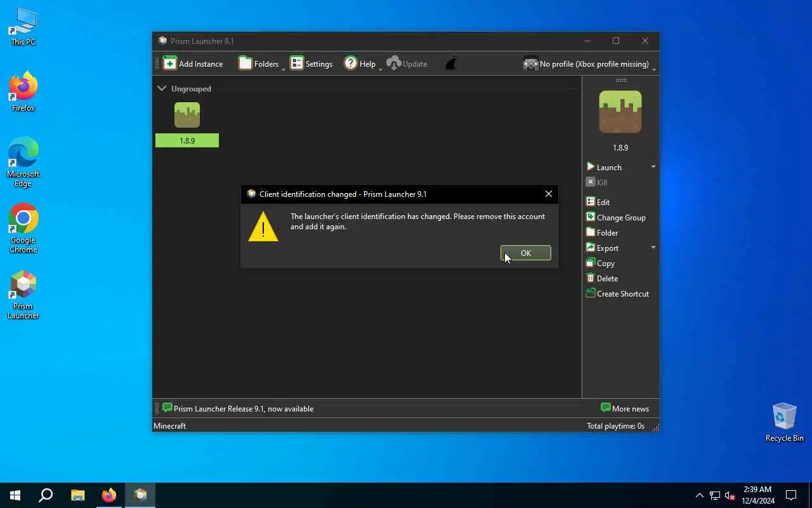Open the Google Chrome desktop shortcut

[23, 229]
